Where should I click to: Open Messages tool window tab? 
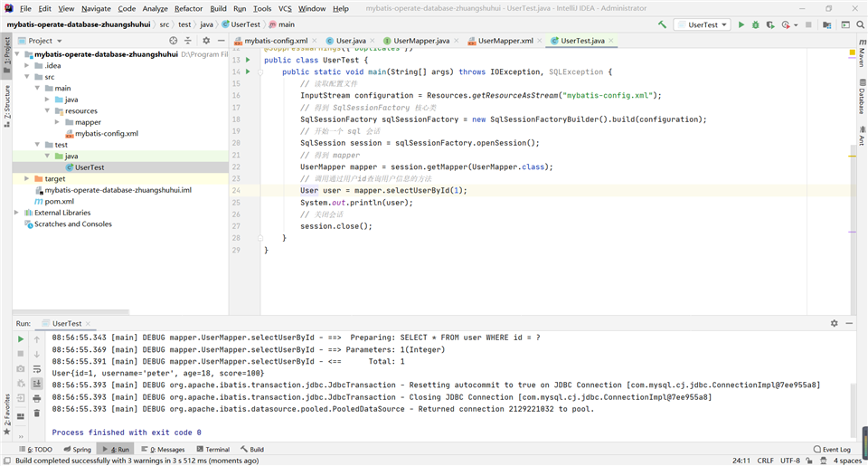[163, 450]
